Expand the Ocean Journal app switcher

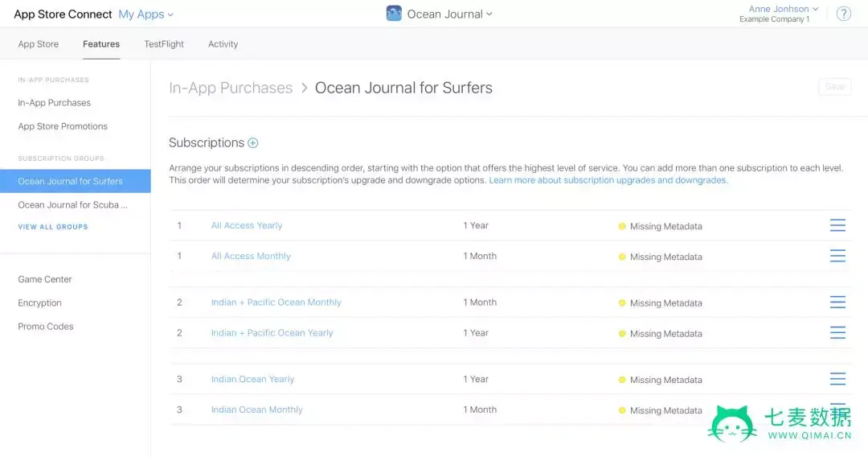[x=449, y=14]
